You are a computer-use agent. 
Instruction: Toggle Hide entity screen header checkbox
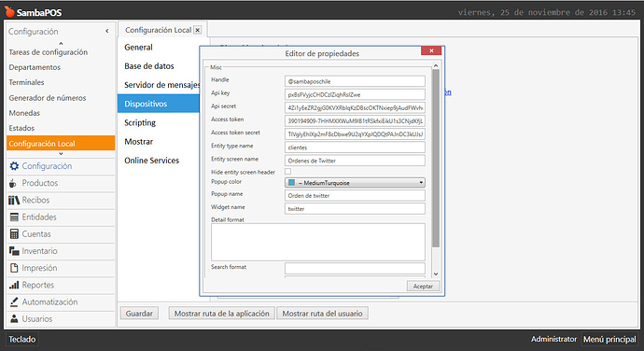point(287,172)
